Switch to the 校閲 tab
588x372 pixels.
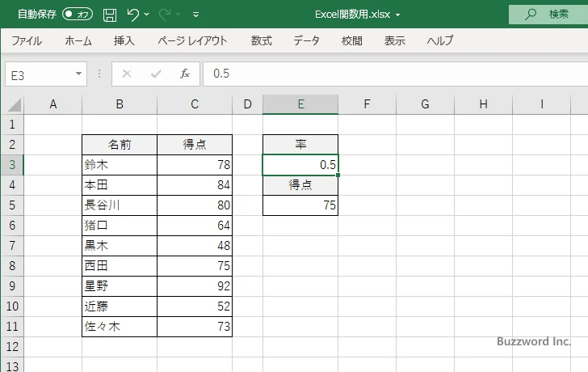click(x=352, y=40)
